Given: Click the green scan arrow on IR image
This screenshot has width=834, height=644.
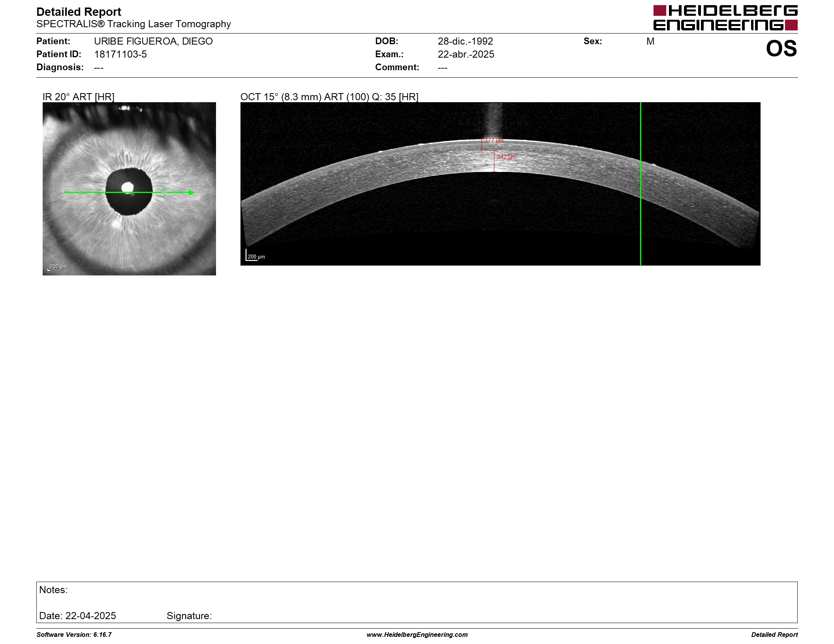Looking at the screenshot, I should click(130, 193).
